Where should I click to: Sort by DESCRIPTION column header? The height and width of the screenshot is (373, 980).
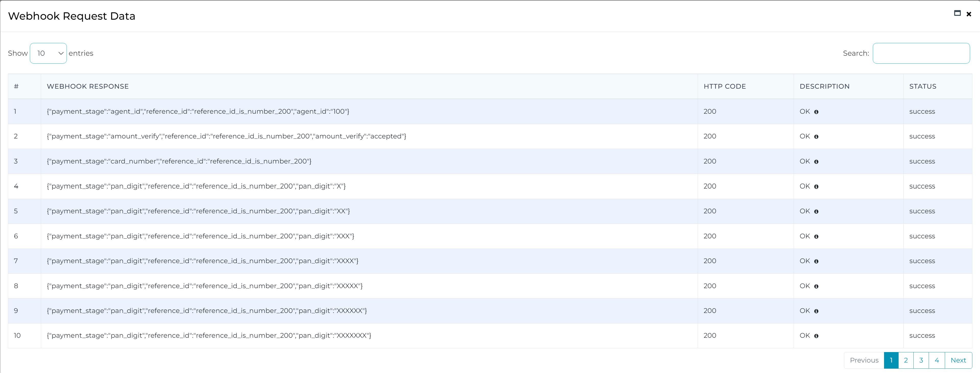(848, 87)
